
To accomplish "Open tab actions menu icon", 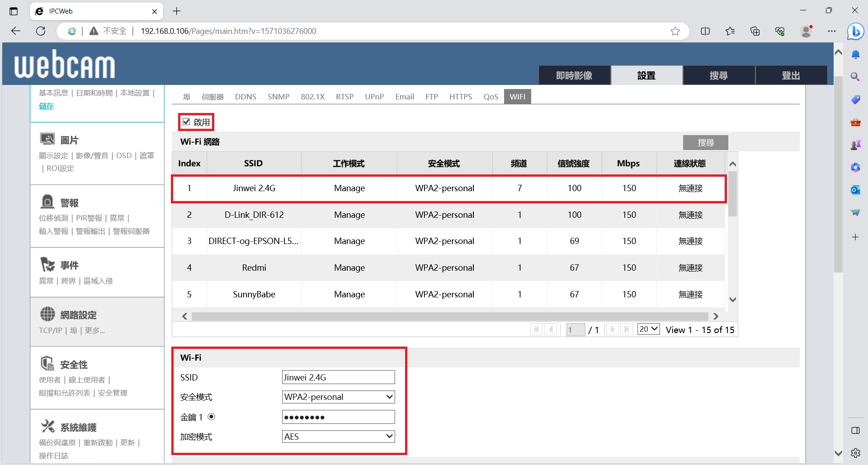I will click(x=14, y=11).
